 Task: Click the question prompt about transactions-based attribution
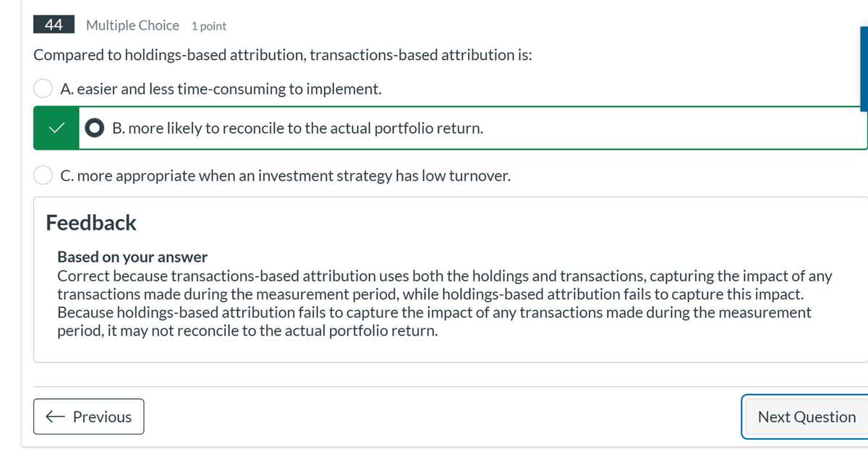[x=283, y=55]
